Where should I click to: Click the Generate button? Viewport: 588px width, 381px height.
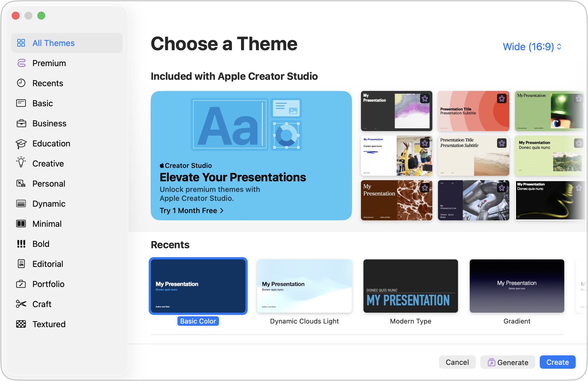pyautogui.click(x=508, y=362)
